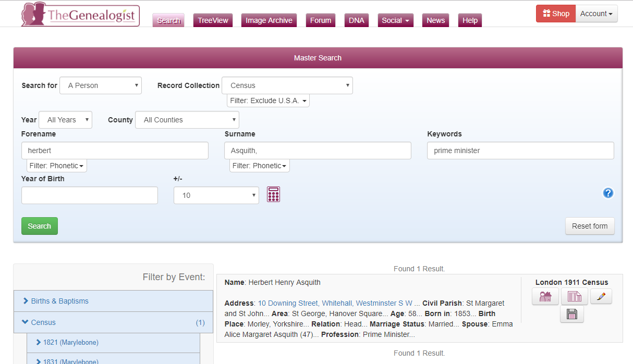Open the +/- 10 years dropdown
Screen dimensions: 633x364
coord(216,195)
